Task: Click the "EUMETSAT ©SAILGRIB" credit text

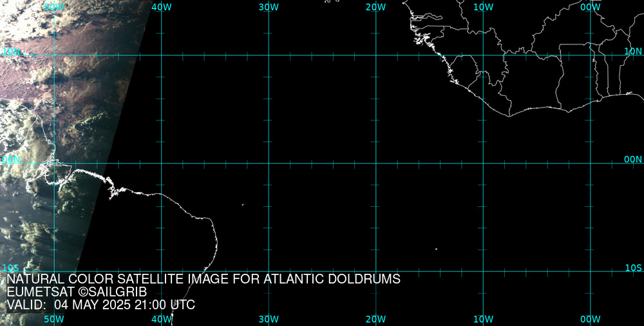Action: tap(77, 292)
